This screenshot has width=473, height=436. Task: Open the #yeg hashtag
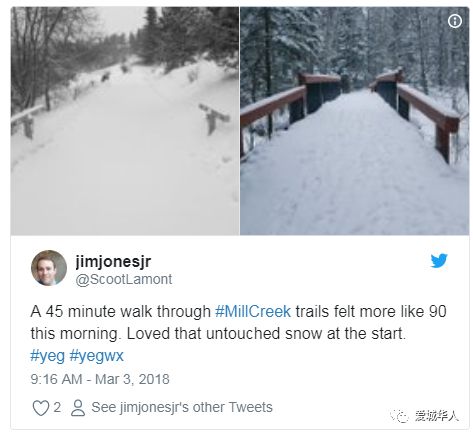pyautogui.click(x=47, y=356)
